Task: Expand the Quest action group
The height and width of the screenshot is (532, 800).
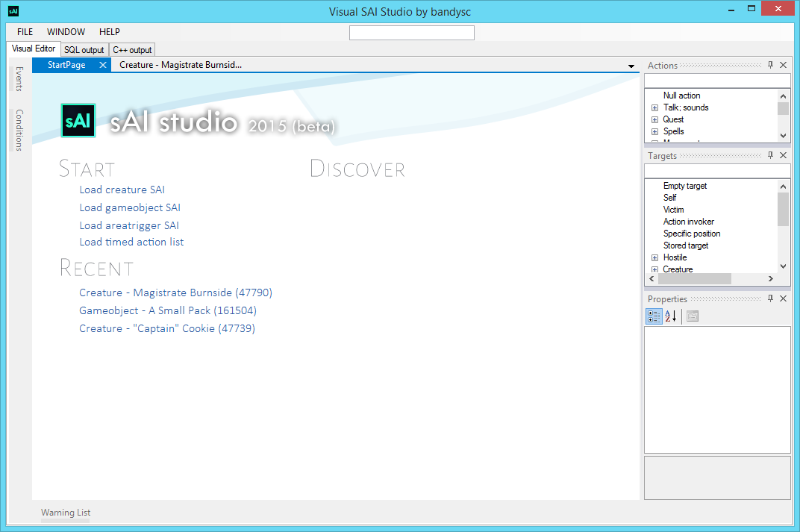Action: tap(654, 120)
